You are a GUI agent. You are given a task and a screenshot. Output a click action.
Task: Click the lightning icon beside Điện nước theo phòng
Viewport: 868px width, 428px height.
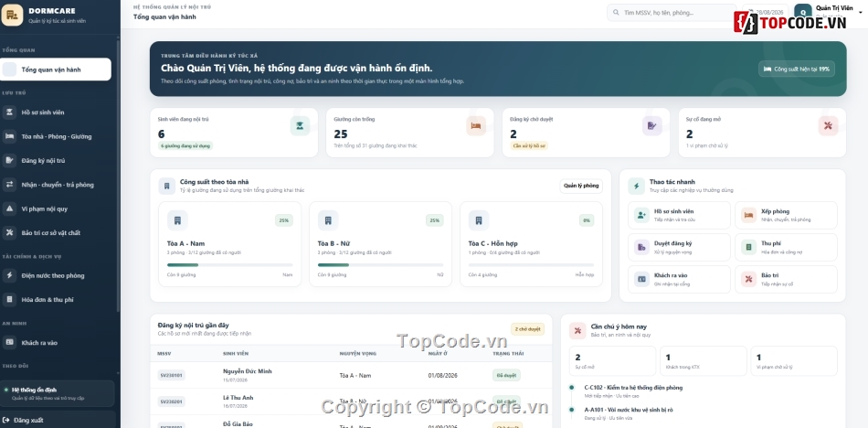click(9, 275)
